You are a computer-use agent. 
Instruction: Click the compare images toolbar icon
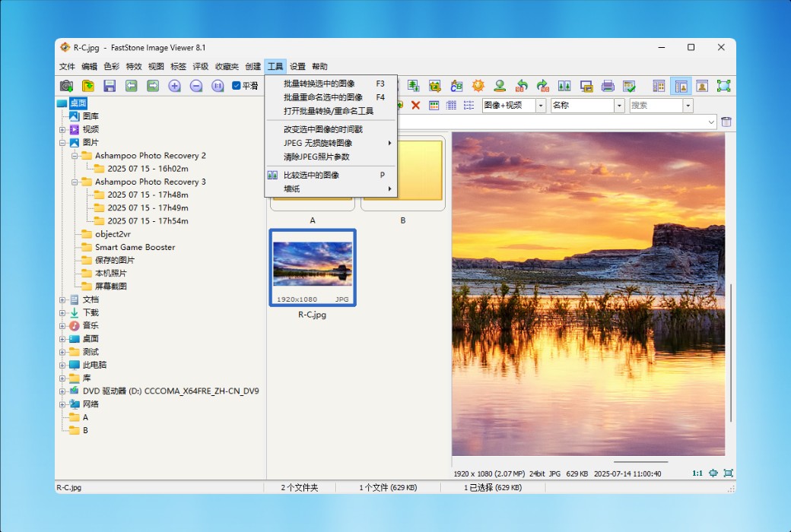(564, 86)
